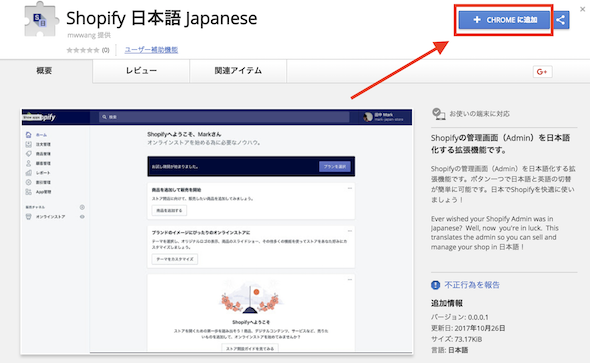Click the share icon button
The height and width of the screenshot is (363, 590).
561,20
